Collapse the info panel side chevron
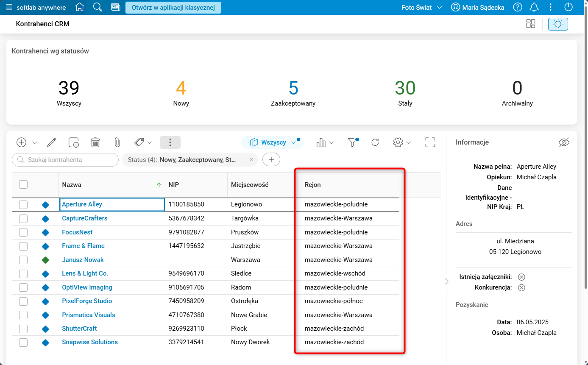This screenshot has width=588, height=365. [x=446, y=281]
